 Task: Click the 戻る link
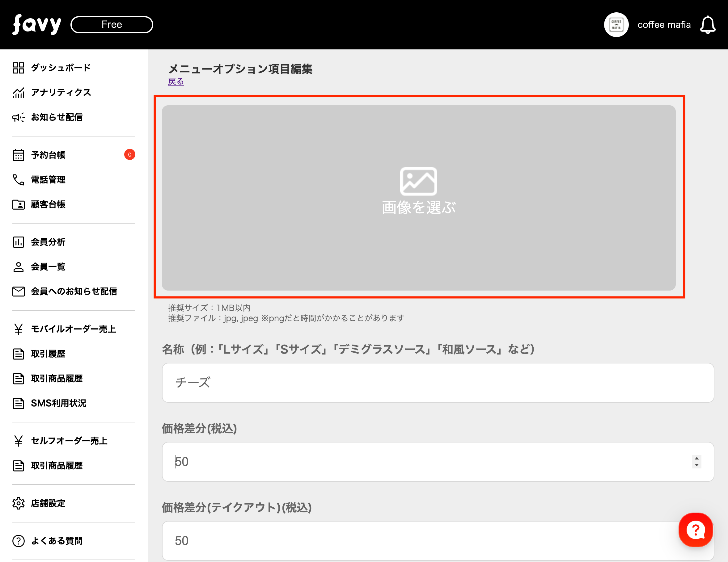coord(176,82)
